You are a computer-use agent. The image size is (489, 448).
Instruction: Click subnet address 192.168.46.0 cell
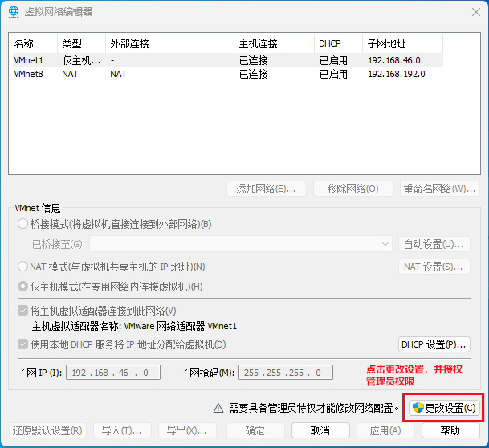[x=394, y=60]
